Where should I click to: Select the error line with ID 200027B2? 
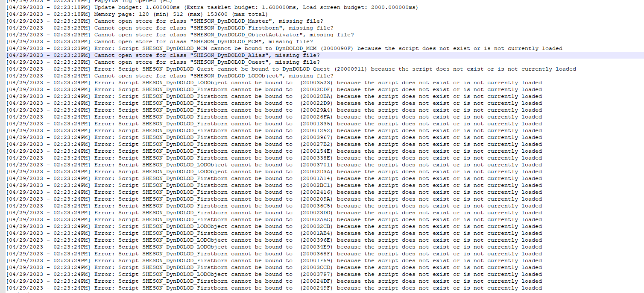274,144
